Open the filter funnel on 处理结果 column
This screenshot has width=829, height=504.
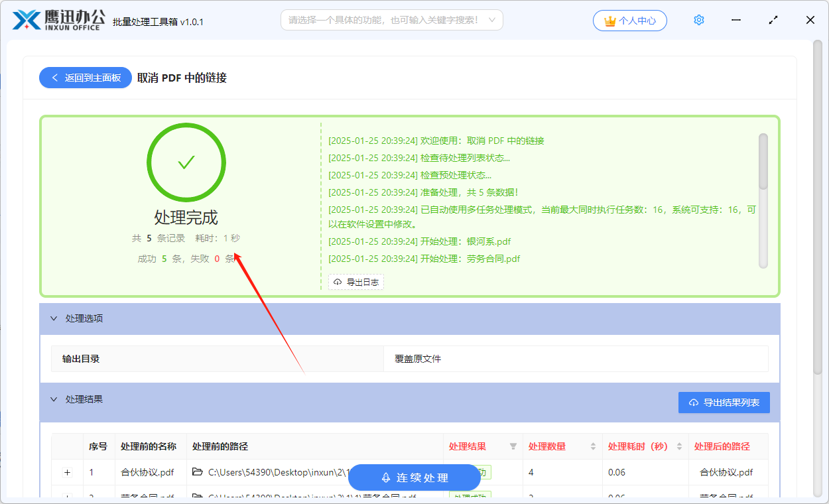514,446
